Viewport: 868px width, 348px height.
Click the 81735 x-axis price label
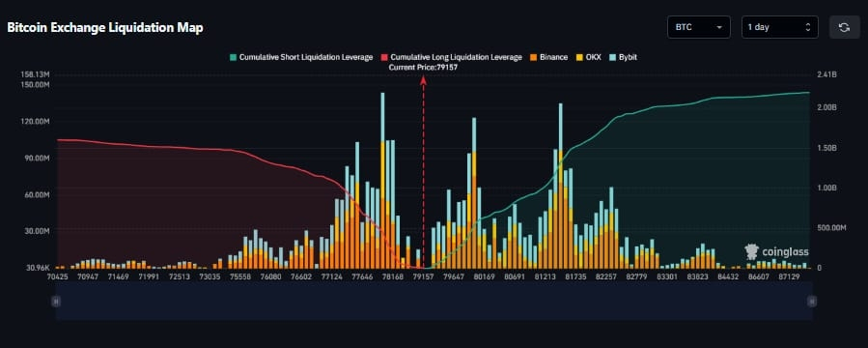[576, 276]
